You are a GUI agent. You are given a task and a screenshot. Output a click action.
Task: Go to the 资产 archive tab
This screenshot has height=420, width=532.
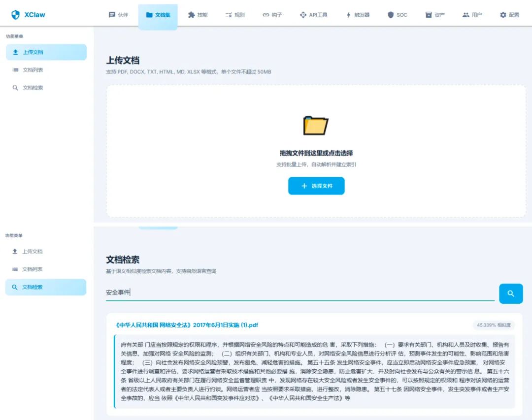pos(435,15)
